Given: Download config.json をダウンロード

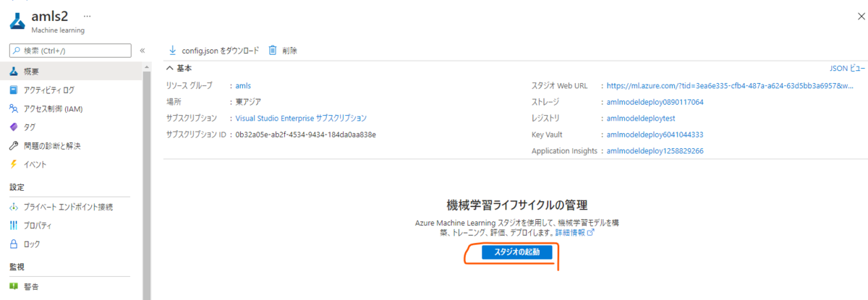Looking at the screenshot, I should (x=220, y=51).
